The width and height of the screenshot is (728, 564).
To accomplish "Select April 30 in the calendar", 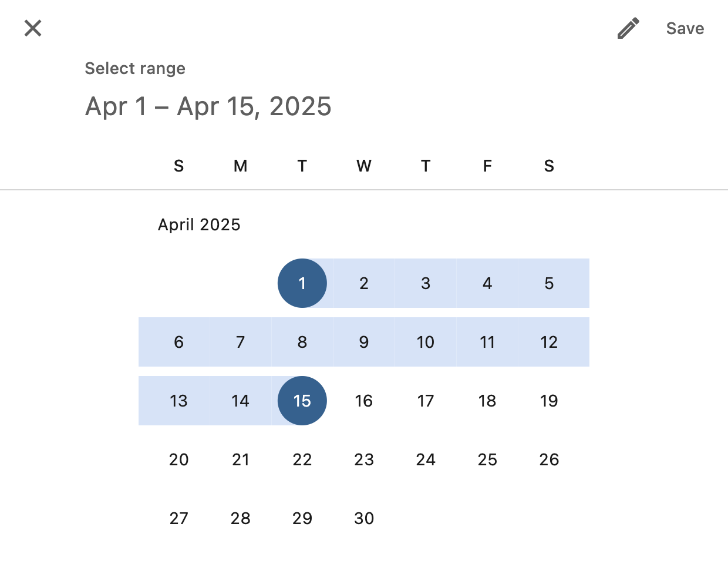I will (x=364, y=518).
